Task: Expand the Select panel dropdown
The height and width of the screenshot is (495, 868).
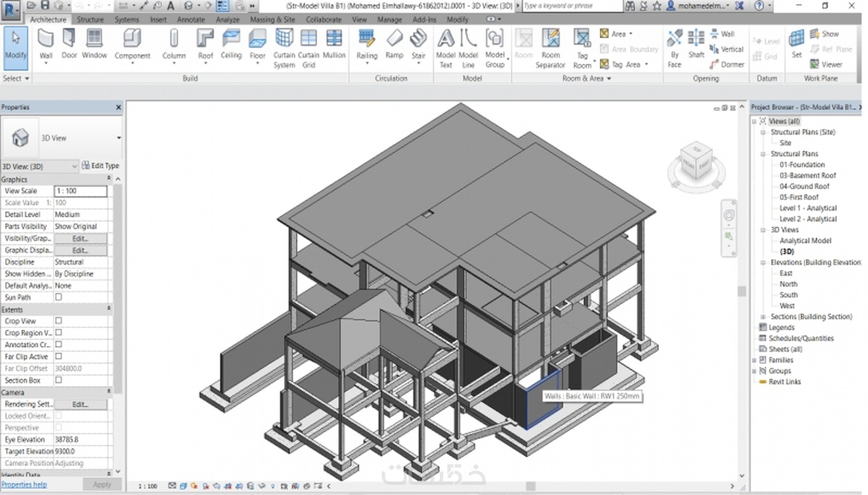Action: click(16, 78)
